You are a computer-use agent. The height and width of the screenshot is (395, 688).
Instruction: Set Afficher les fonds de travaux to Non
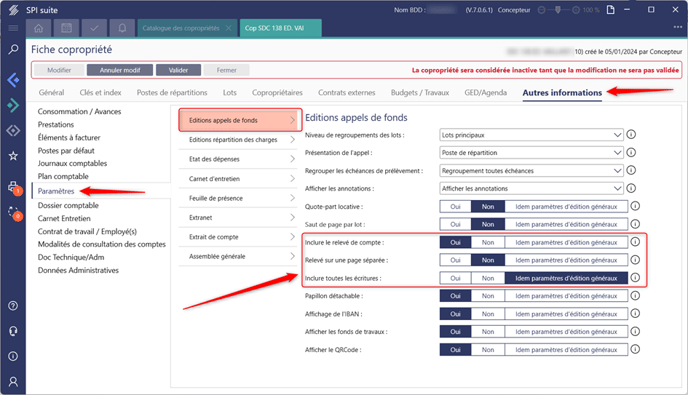tap(488, 332)
